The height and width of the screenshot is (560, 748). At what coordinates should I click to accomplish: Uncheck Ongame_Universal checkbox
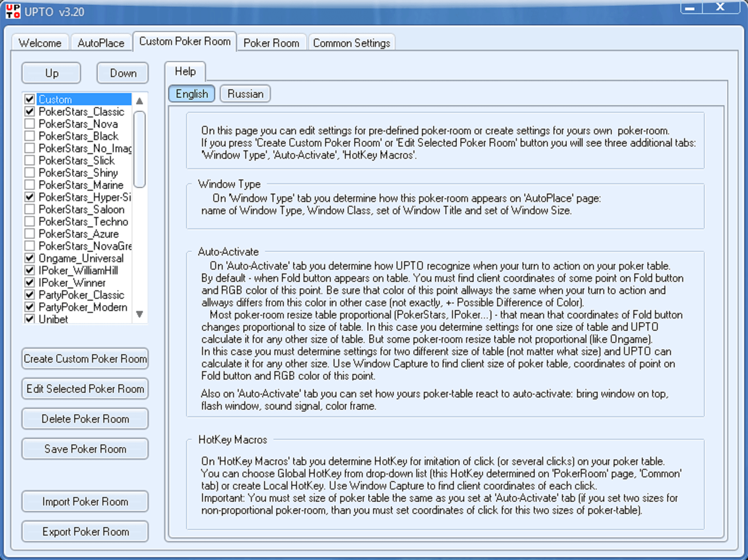click(30, 258)
